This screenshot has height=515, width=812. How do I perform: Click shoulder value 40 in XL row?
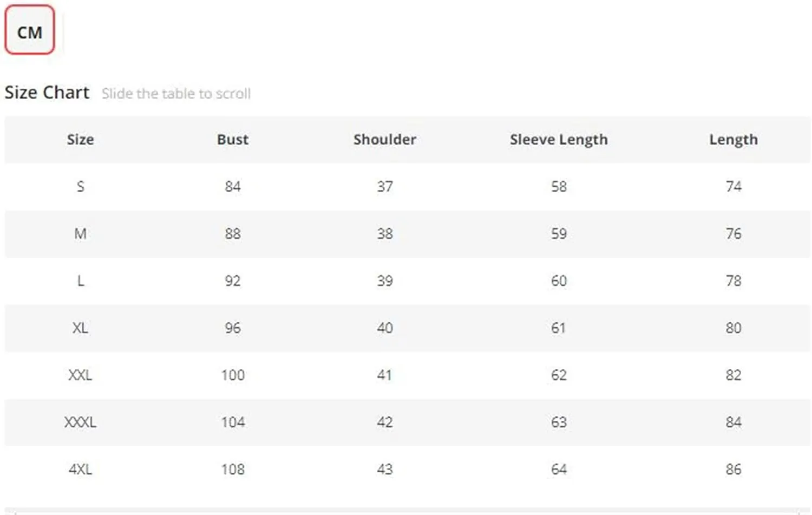pyautogui.click(x=385, y=328)
